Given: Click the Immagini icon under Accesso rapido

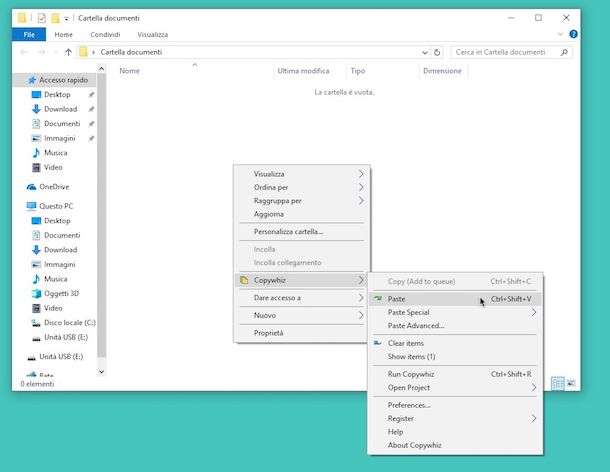Looking at the screenshot, I should 36,138.
